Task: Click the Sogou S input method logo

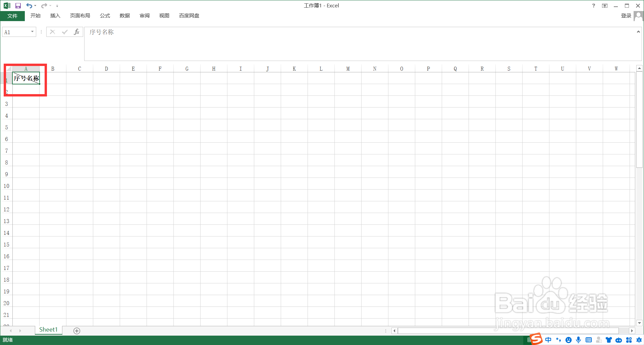Action: pyautogui.click(x=536, y=339)
